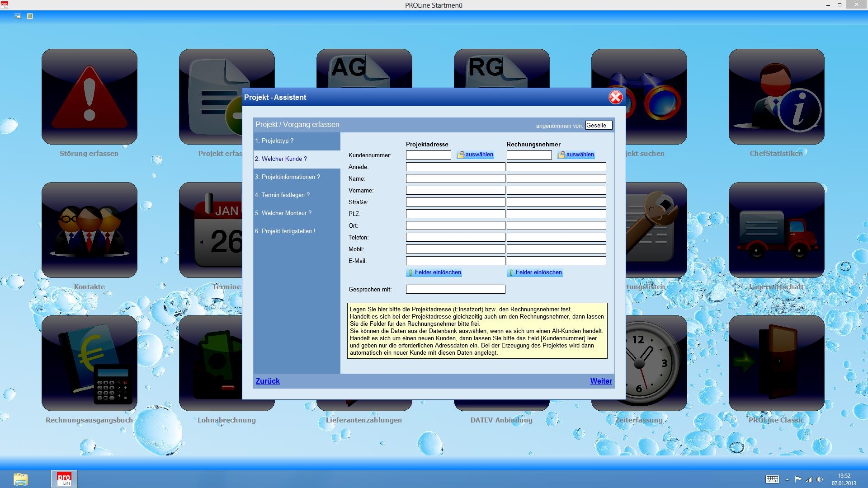Close the Projekt-Assistent dialog
Viewport: 868px width, 488px height.
pyautogui.click(x=615, y=97)
